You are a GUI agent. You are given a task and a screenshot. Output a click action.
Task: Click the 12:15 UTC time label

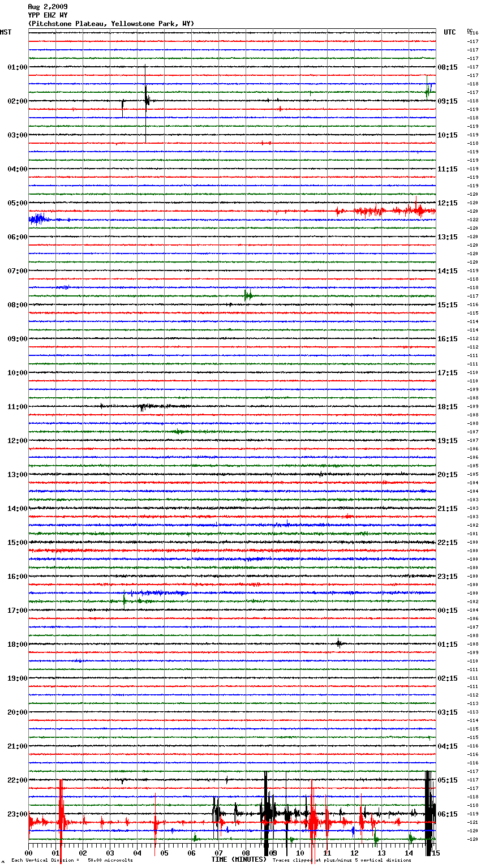point(448,203)
